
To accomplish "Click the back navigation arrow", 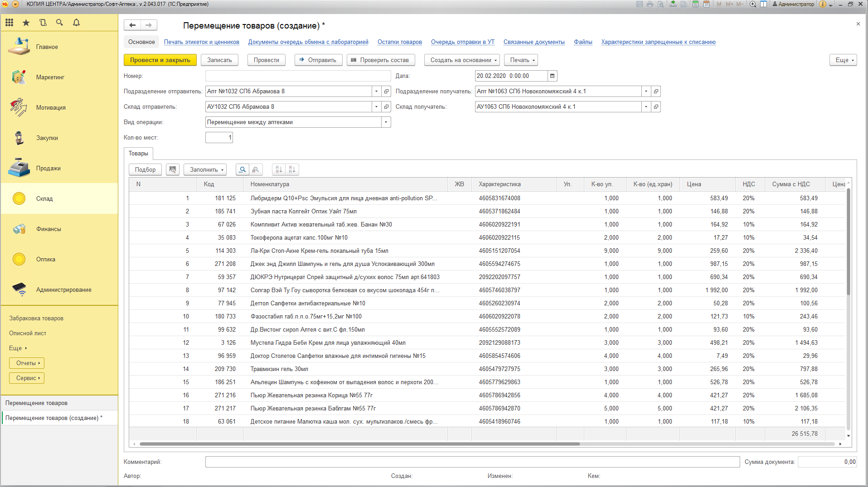I will click(x=132, y=25).
